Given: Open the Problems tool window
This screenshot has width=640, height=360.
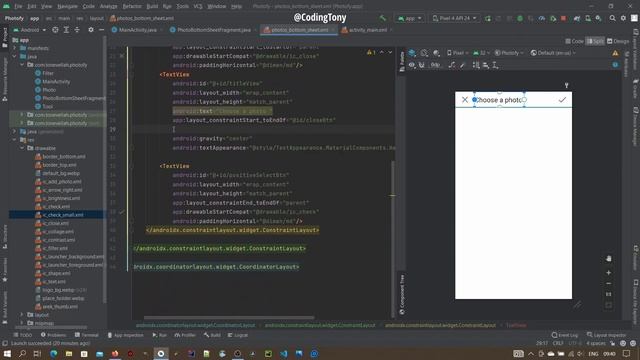Looking at the screenshot, I should [53, 335].
